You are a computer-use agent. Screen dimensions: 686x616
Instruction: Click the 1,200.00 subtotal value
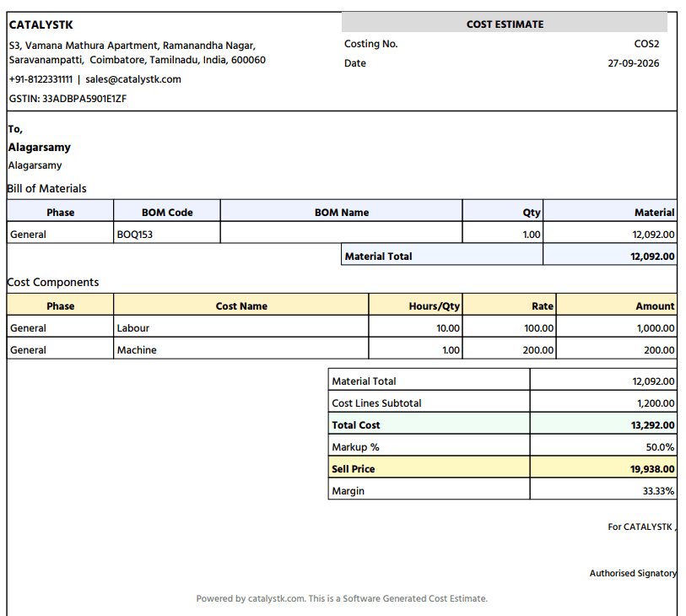coord(656,403)
